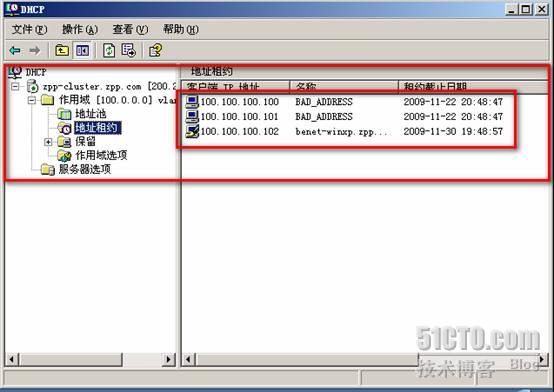
Task: Minimize the DHCP window
Action: pyautogui.click(x=511, y=9)
